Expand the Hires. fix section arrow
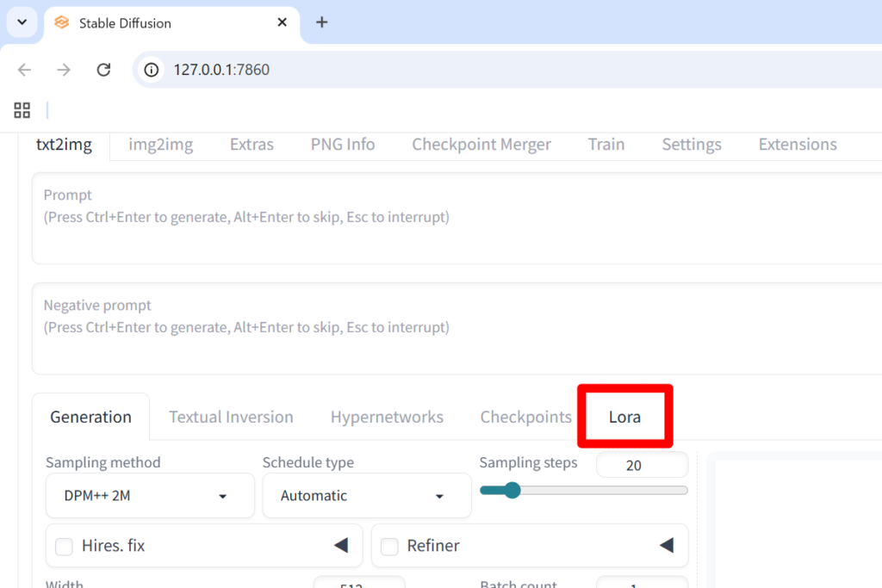This screenshot has height=588, width=882. click(x=341, y=545)
